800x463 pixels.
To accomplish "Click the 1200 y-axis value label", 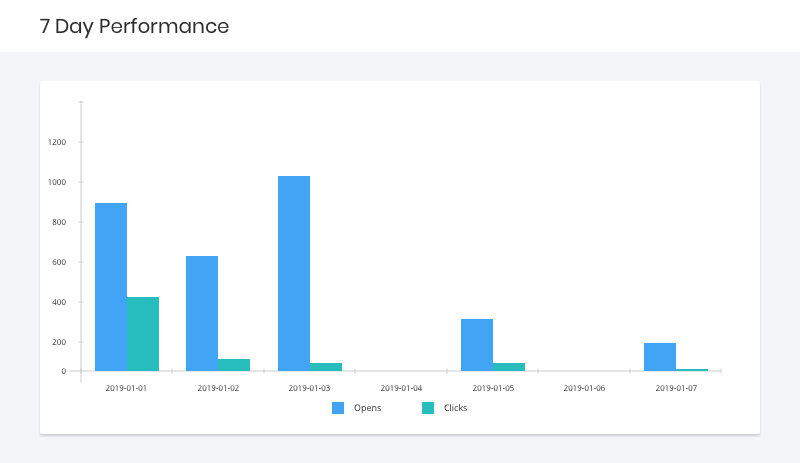I will 57,142.
